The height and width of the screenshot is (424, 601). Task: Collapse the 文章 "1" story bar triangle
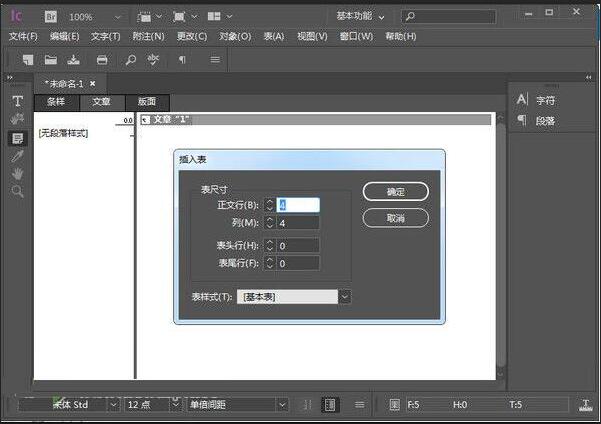tap(145, 120)
